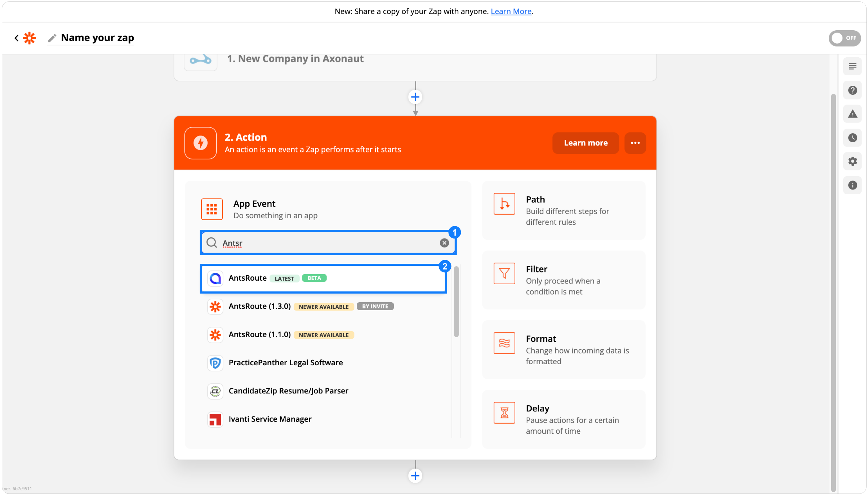Toggle the zap ON/OFF switch
Viewport: 868px width, 495px height.
pyautogui.click(x=844, y=38)
